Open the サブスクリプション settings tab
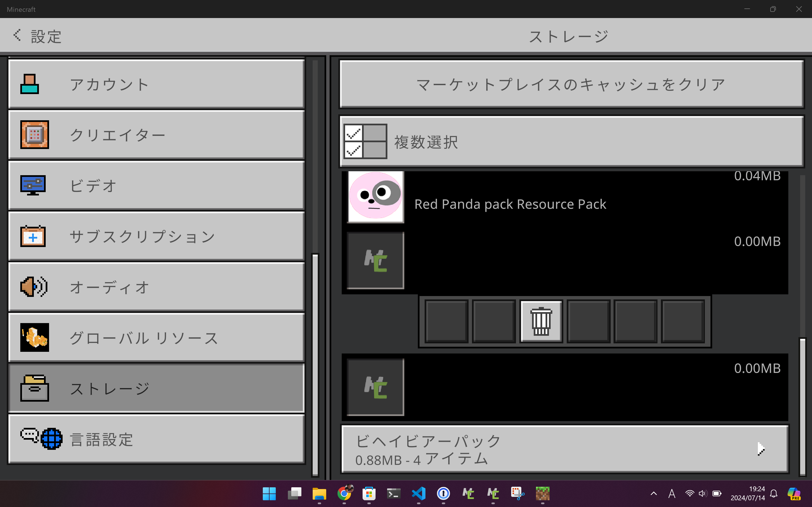812x507 pixels. pos(156,236)
